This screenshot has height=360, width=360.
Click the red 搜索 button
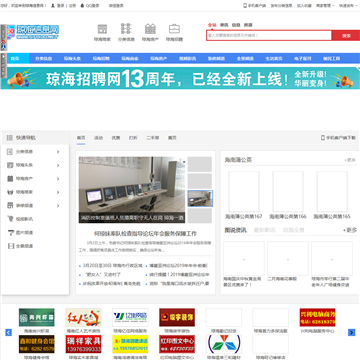click(346, 35)
